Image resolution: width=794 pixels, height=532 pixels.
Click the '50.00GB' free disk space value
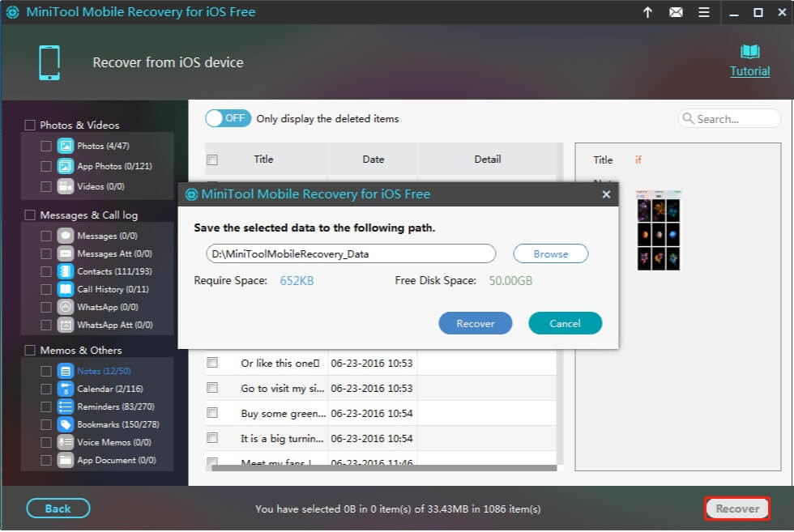510,281
